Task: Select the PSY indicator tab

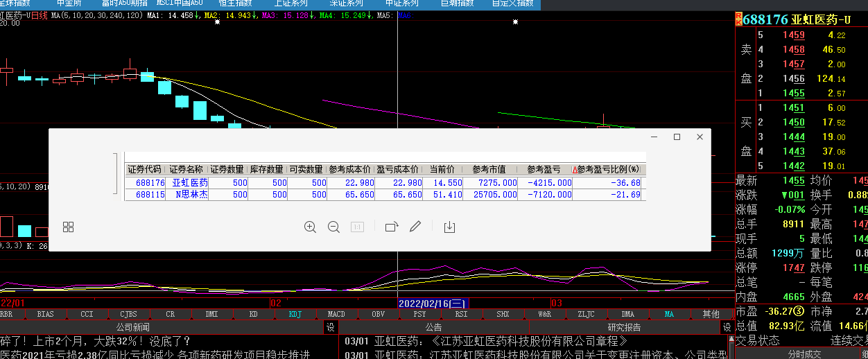Action: click(419, 314)
